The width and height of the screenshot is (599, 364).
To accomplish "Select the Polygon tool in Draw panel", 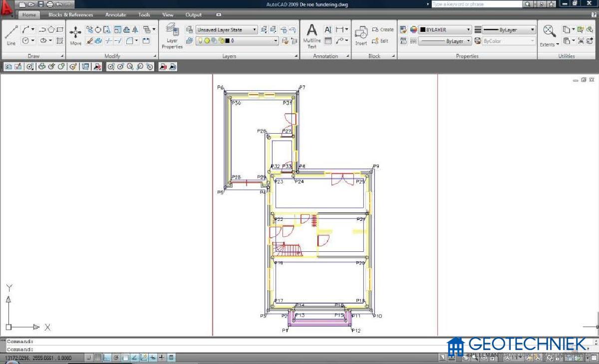I will point(52,29).
